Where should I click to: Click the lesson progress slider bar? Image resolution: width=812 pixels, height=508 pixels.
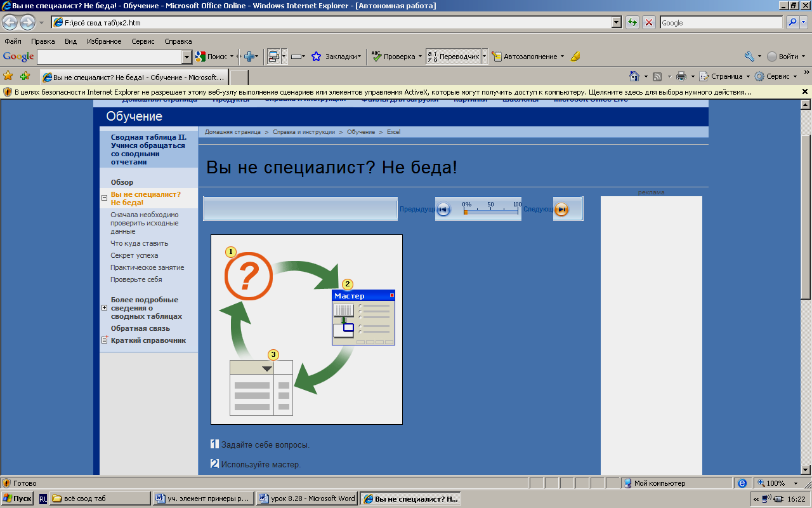pyautogui.click(x=490, y=213)
